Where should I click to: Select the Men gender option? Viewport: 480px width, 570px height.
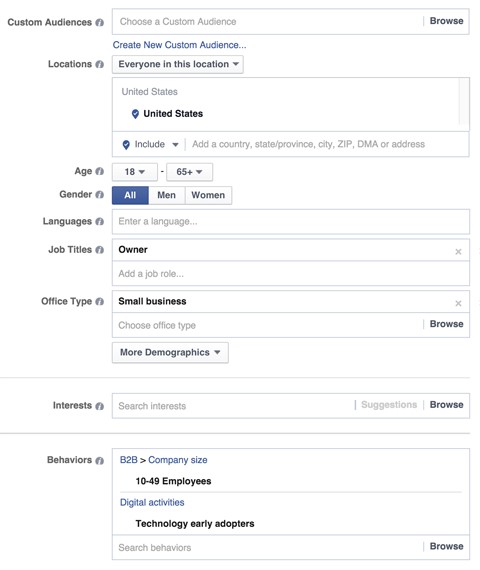tap(167, 195)
